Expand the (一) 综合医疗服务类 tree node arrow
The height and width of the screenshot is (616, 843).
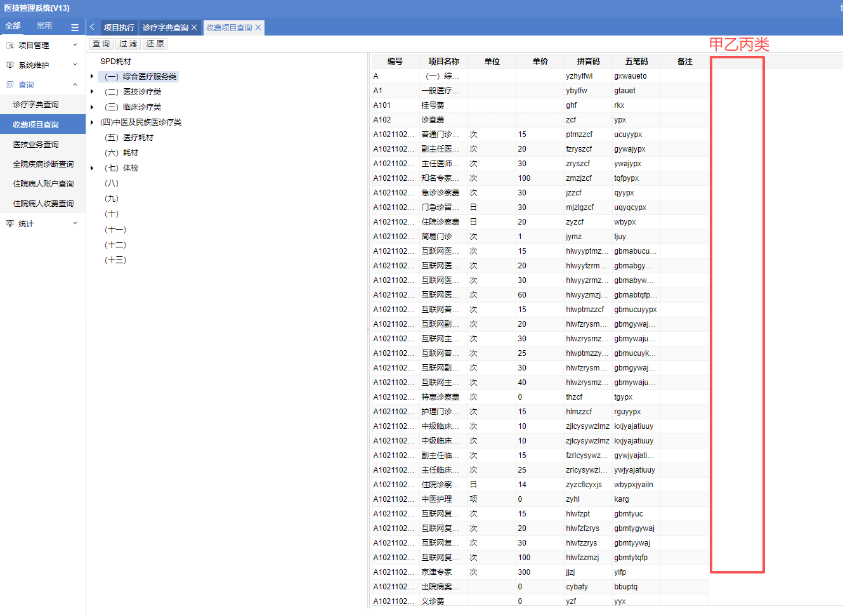pyautogui.click(x=92, y=77)
